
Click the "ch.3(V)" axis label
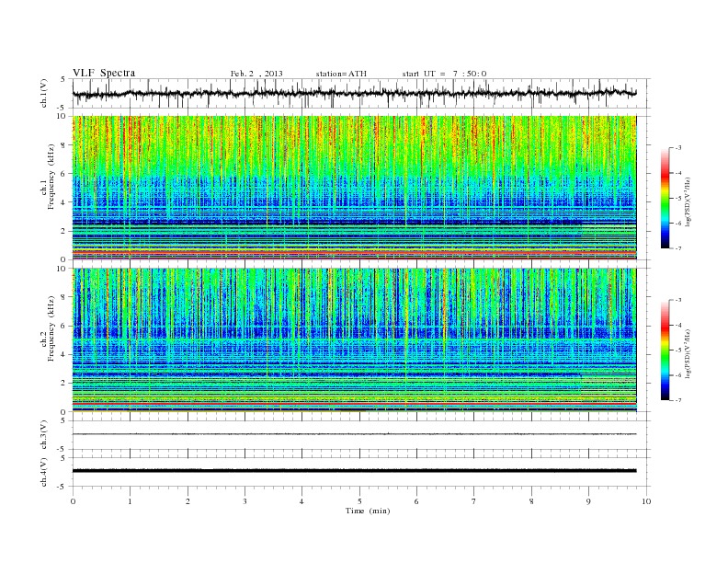pyautogui.click(x=44, y=434)
